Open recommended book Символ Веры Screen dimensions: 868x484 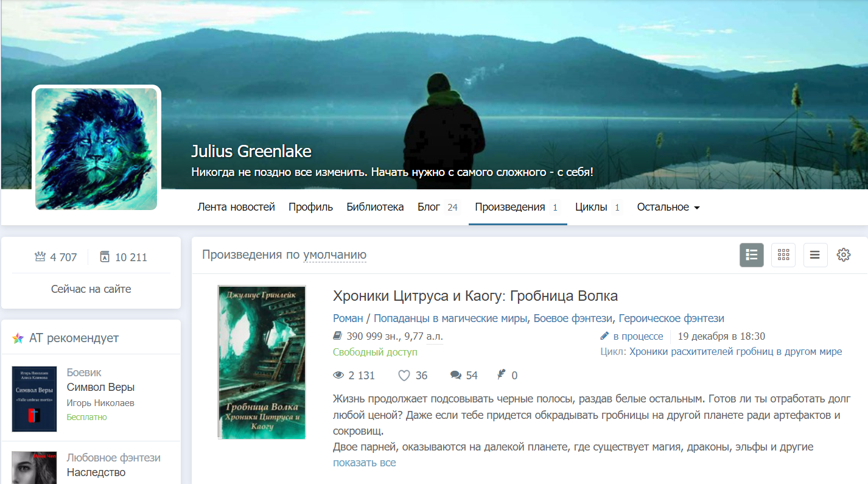(x=100, y=387)
